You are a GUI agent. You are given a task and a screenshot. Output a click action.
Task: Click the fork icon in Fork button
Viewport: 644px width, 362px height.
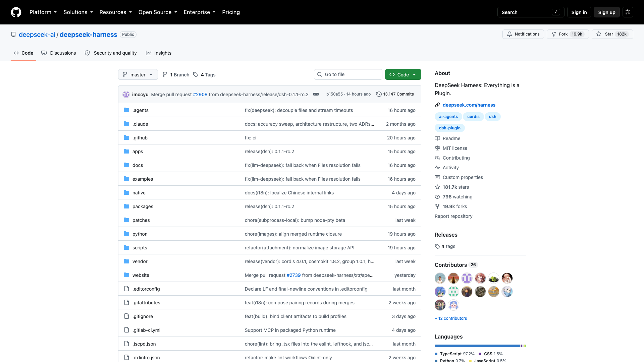click(x=554, y=34)
